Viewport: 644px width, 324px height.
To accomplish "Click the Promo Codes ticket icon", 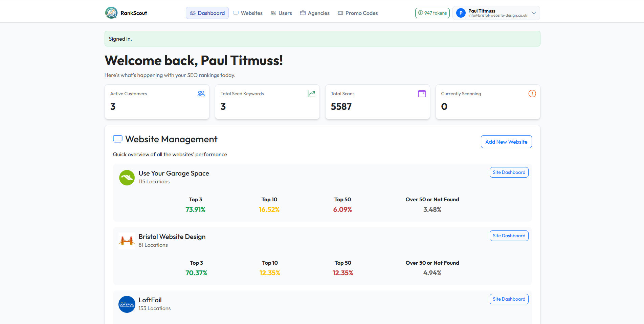I will [x=340, y=13].
